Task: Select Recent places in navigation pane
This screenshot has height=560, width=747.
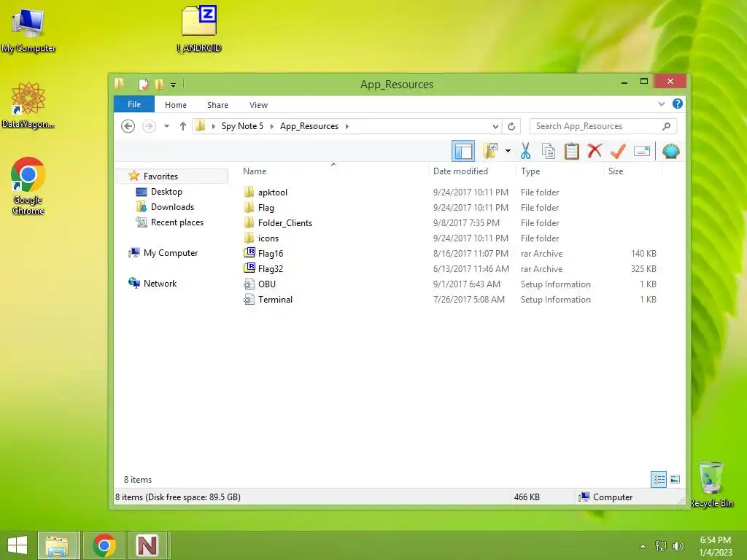Action: 177,222
